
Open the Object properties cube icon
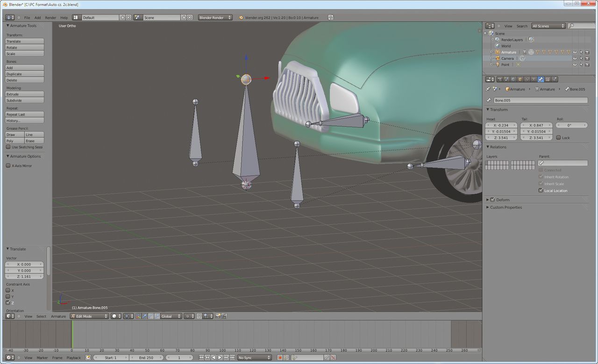(520, 79)
